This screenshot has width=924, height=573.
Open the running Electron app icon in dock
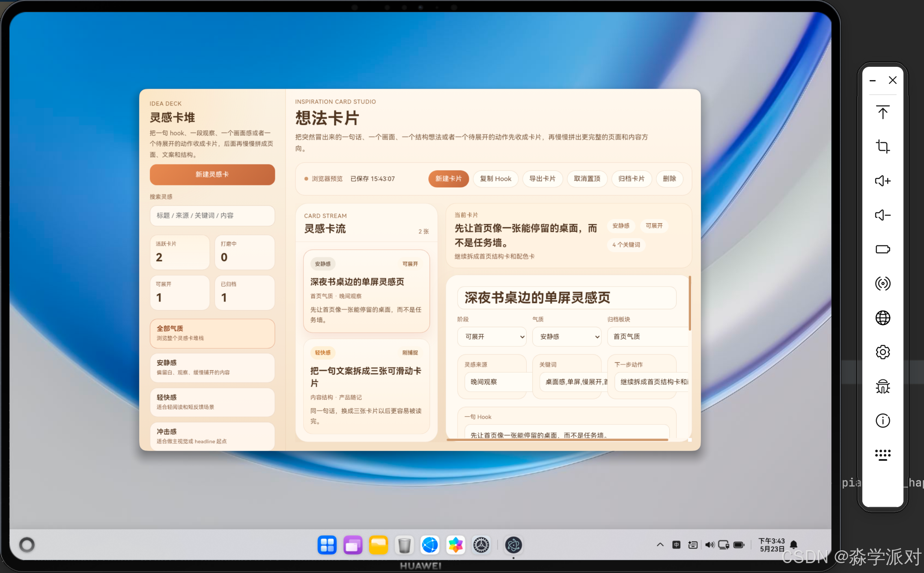point(513,545)
